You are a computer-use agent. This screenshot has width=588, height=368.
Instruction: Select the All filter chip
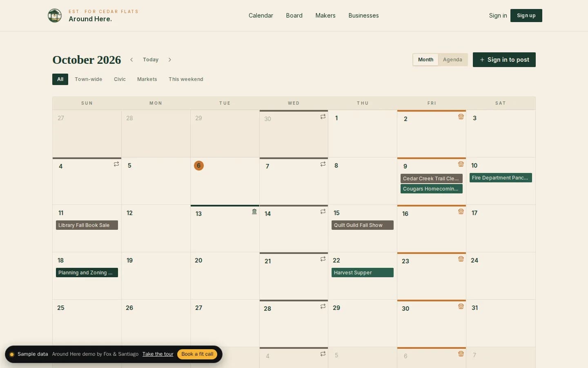[60, 79]
